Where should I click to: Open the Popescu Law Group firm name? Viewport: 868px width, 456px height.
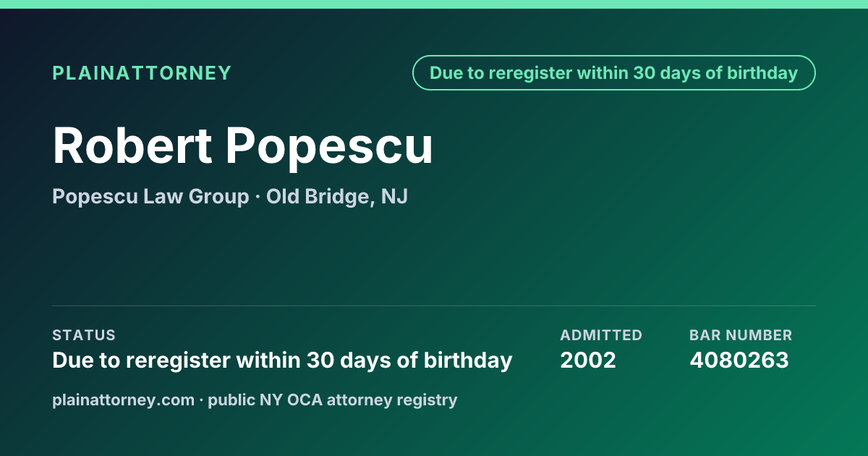click(150, 196)
